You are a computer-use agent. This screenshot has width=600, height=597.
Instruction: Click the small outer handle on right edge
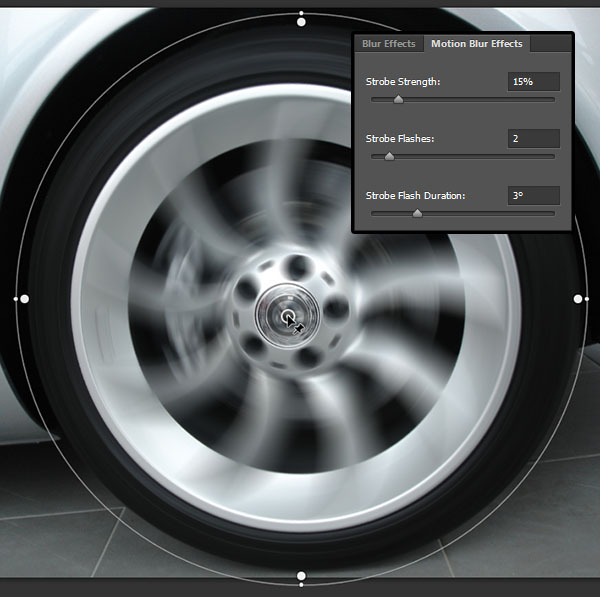coord(587,298)
